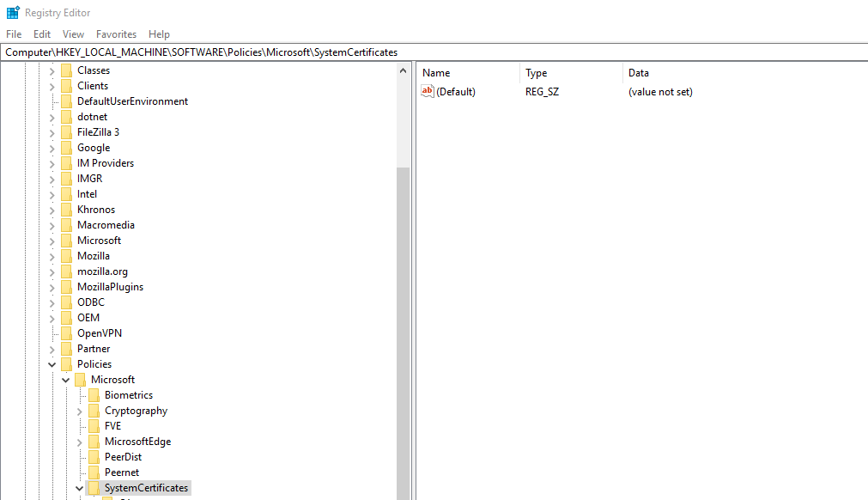The image size is (868, 500).
Task: Click the (Default) string value icon
Action: [x=428, y=91]
